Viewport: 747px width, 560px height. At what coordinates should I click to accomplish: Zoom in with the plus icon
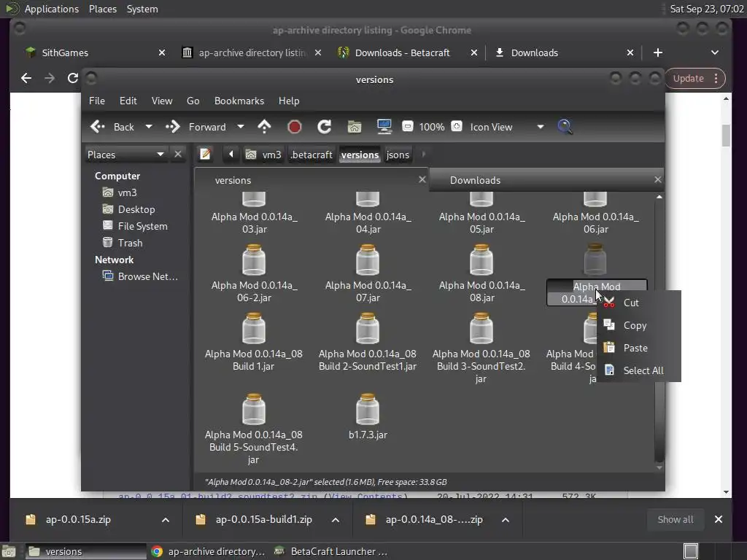[457, 126]
